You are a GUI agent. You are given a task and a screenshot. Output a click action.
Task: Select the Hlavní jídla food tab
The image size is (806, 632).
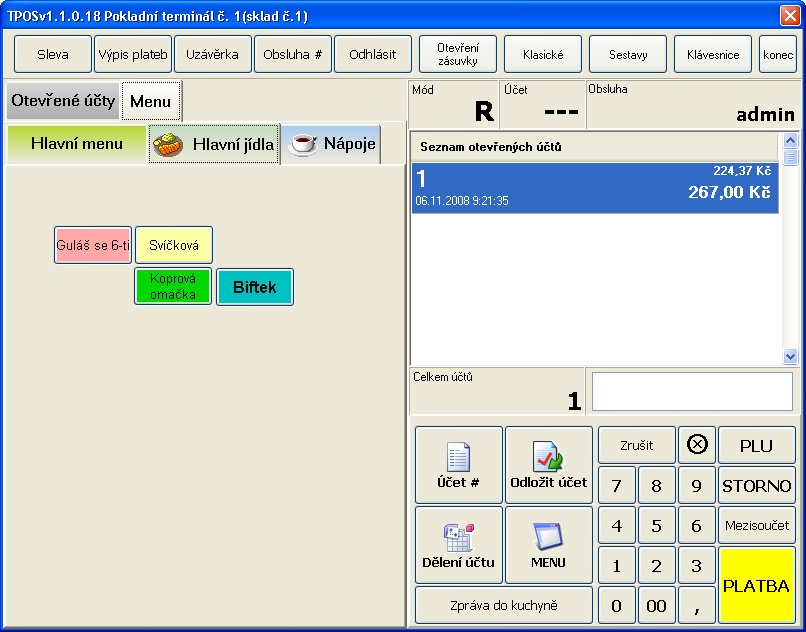pyautogui.click(x=214, y=144)
